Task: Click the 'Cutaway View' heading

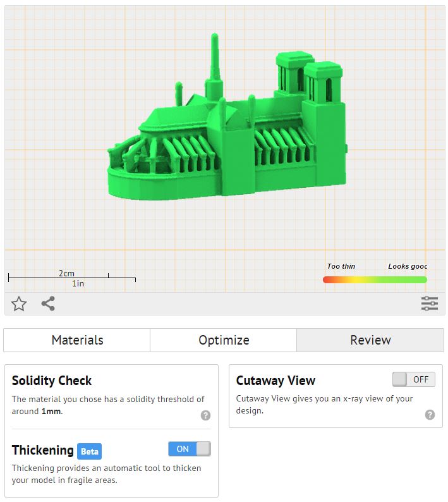Action: tap(276, 381)
